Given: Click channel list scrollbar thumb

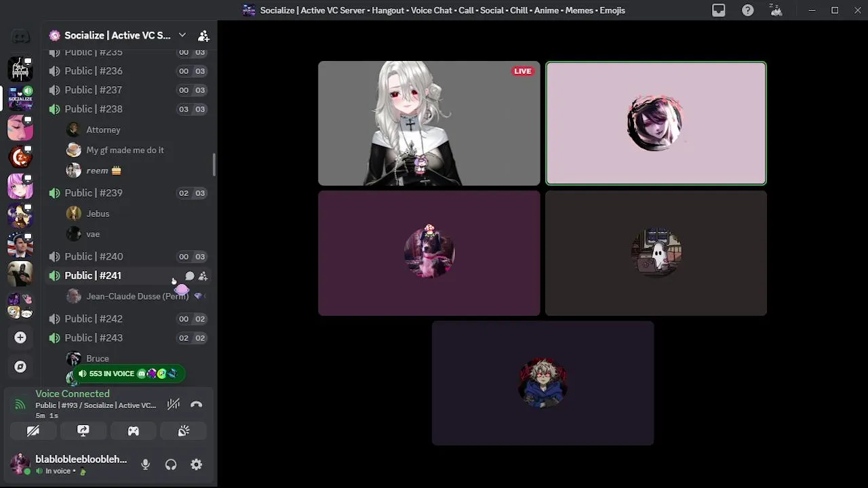Looking at the screenshot, I should pyautogui.click(x=214, y=165).
